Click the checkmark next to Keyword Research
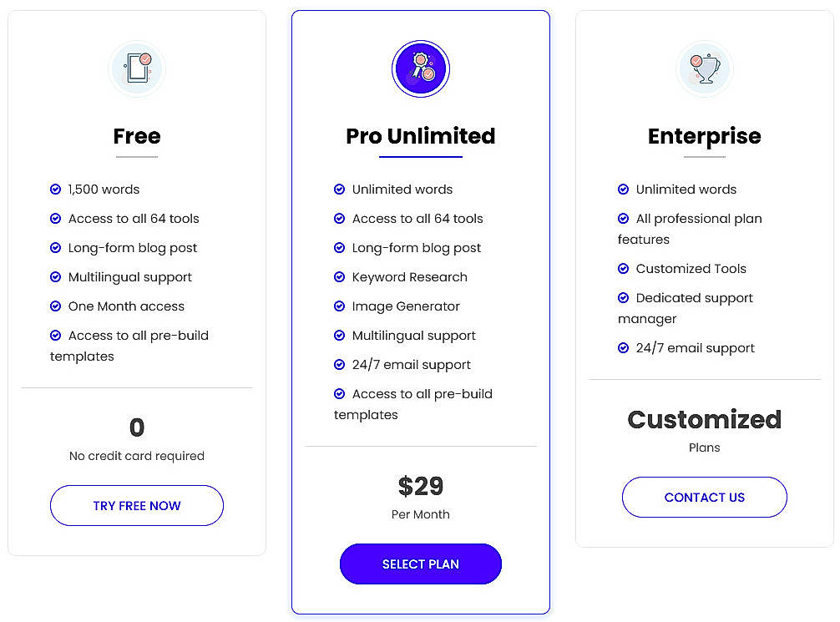 click(340, 277)
